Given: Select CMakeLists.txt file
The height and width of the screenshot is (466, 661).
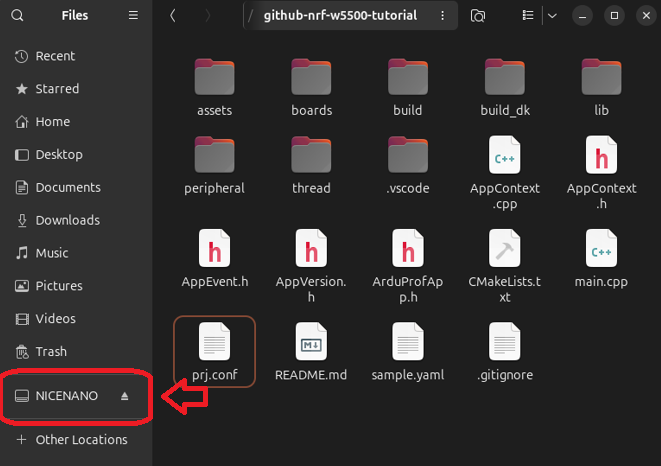Looking at the screenshot, I should [505, 266].
